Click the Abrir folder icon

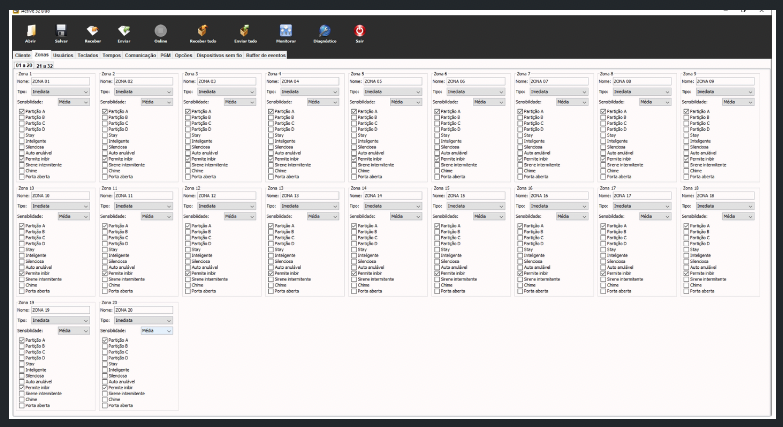click(x=32, y=31)
